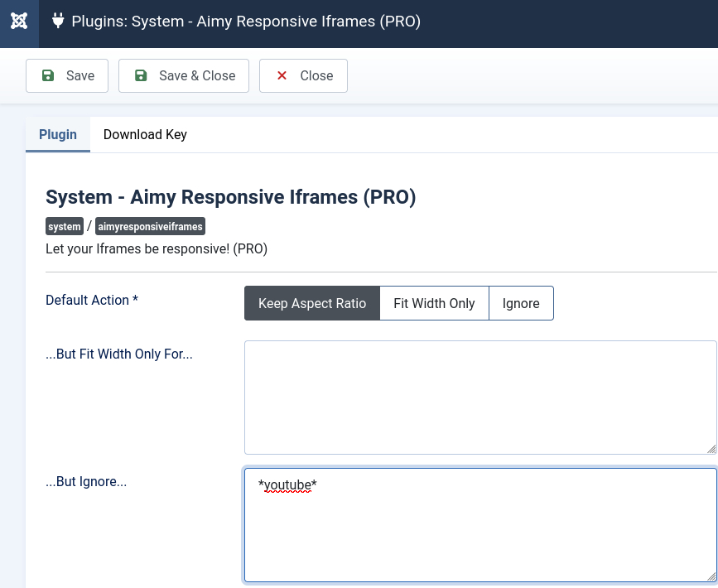
Task: Click the Joomla logo in the top bar
Action: [x=18, y=21]
